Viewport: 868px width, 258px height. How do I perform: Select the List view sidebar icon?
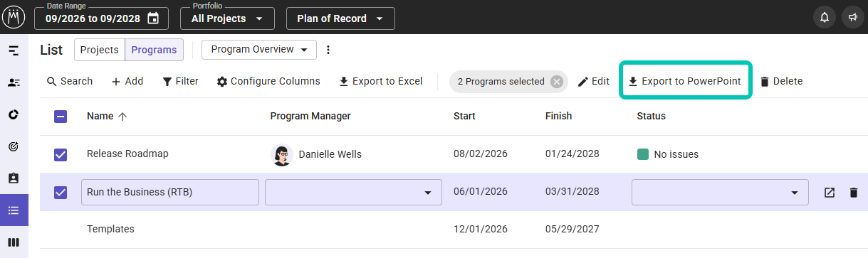14,210
